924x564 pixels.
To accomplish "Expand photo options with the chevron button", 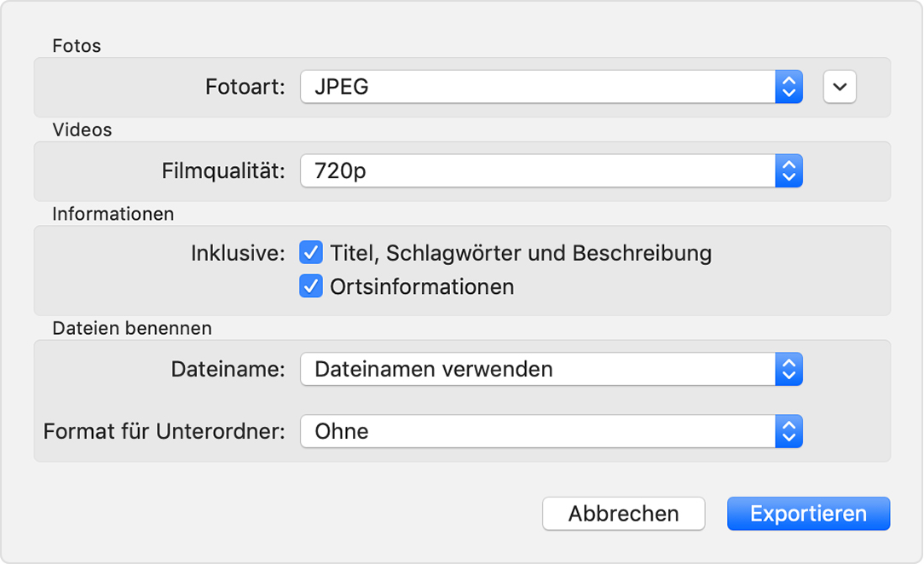I will coord(840,86).
